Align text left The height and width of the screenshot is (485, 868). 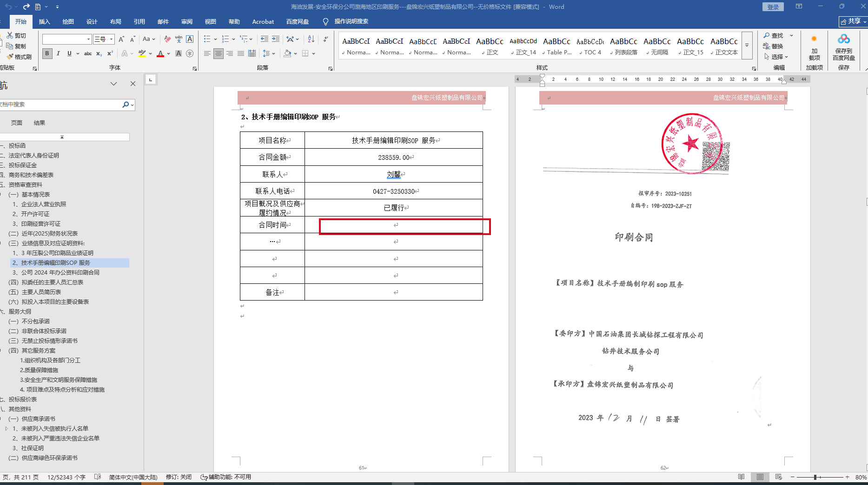pyautogui.click(x=207, y=53)
